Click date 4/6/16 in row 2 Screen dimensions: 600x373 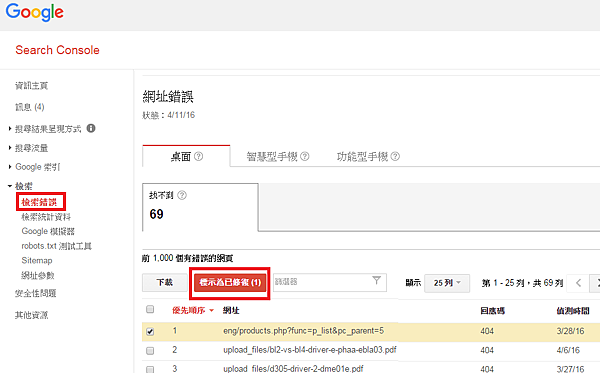tap(568, 350)
